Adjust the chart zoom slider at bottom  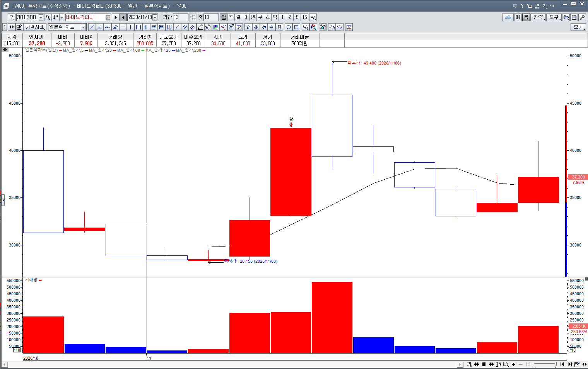click(545, 364)
